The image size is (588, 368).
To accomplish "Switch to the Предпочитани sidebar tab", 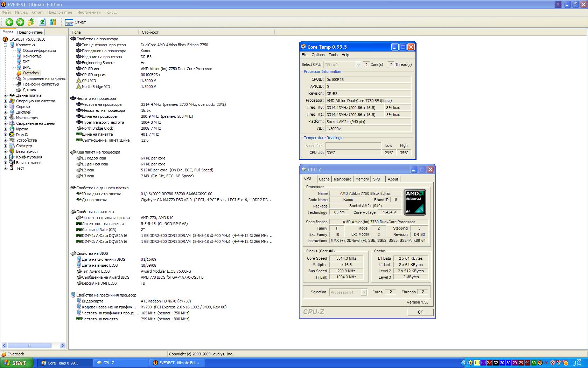I will click(30, 32).
